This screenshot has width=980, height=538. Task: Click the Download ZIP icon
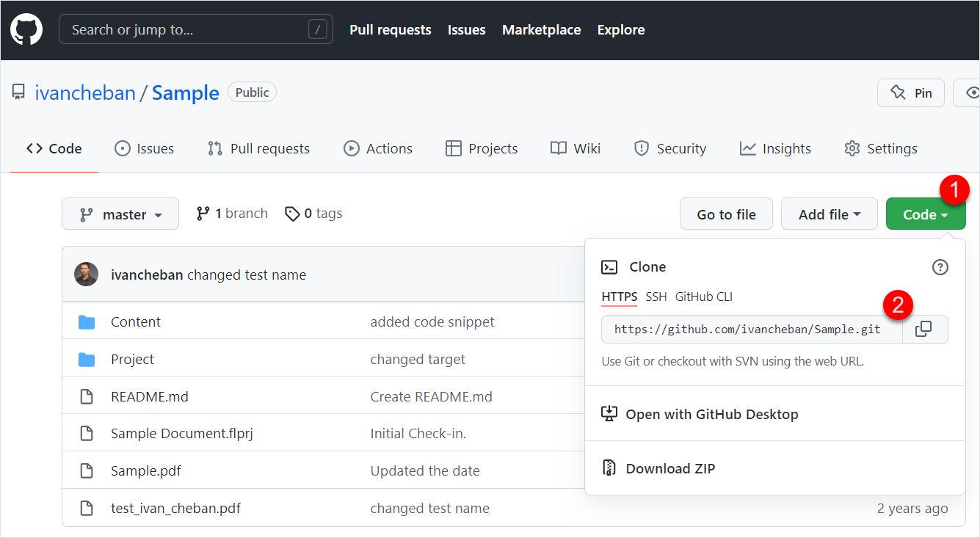click(x=609, y=468)
